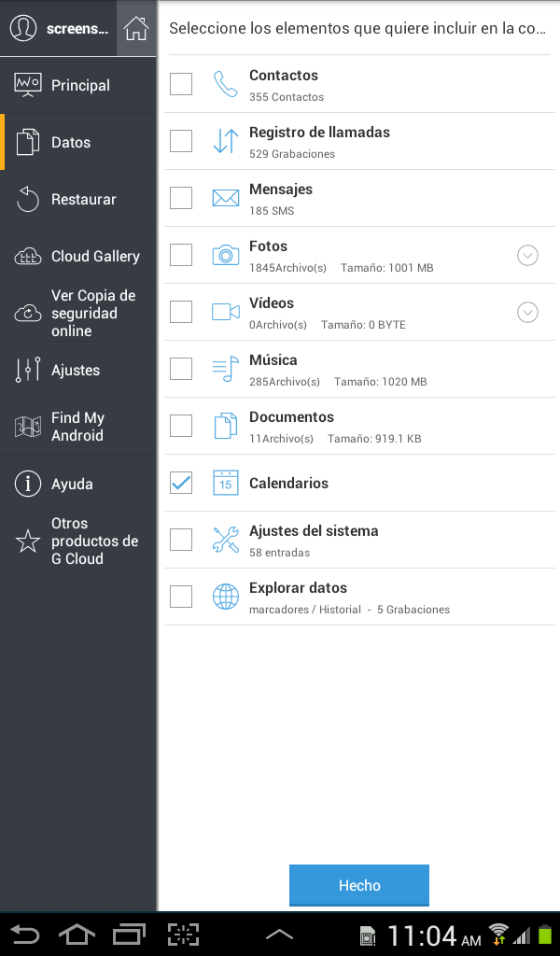Click the Principal presentation board icon
560x956 pixels.
[x=27, y=85]
